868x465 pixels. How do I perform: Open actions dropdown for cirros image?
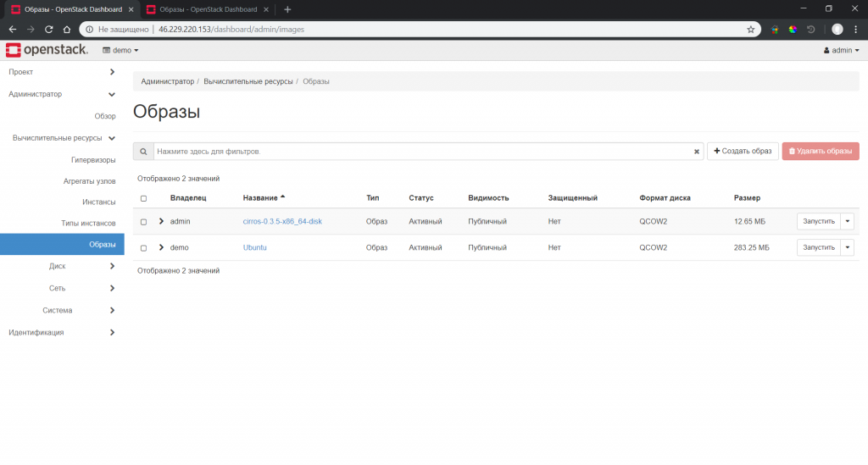click(x=848, y=221)
